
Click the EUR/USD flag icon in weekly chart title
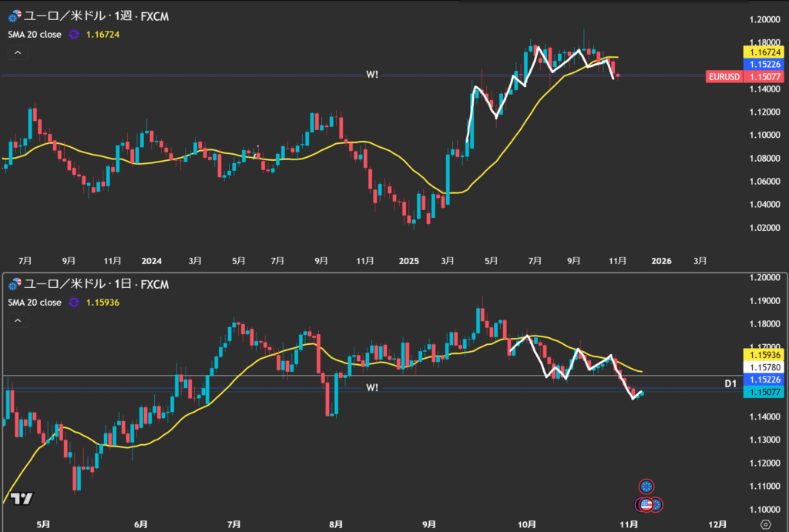click(x=13, y=16)
